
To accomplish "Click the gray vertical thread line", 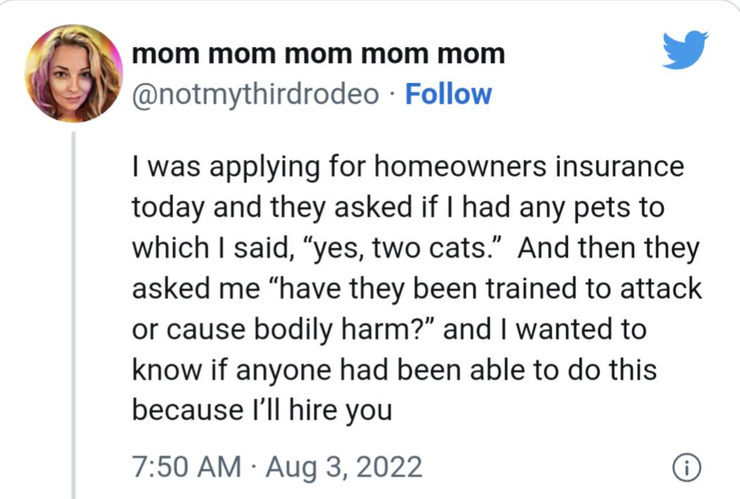I will (x=74, y=315).
